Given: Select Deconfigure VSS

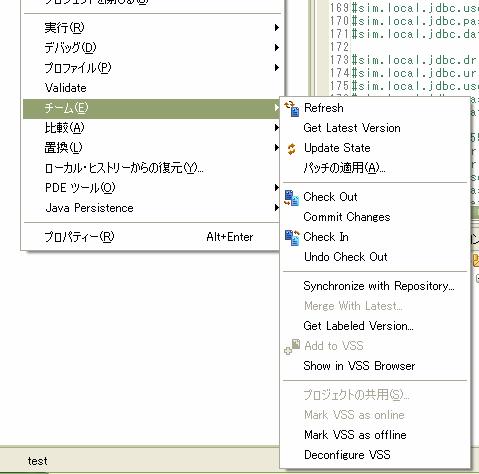Looking at the screenshot, I should point(375,455).
